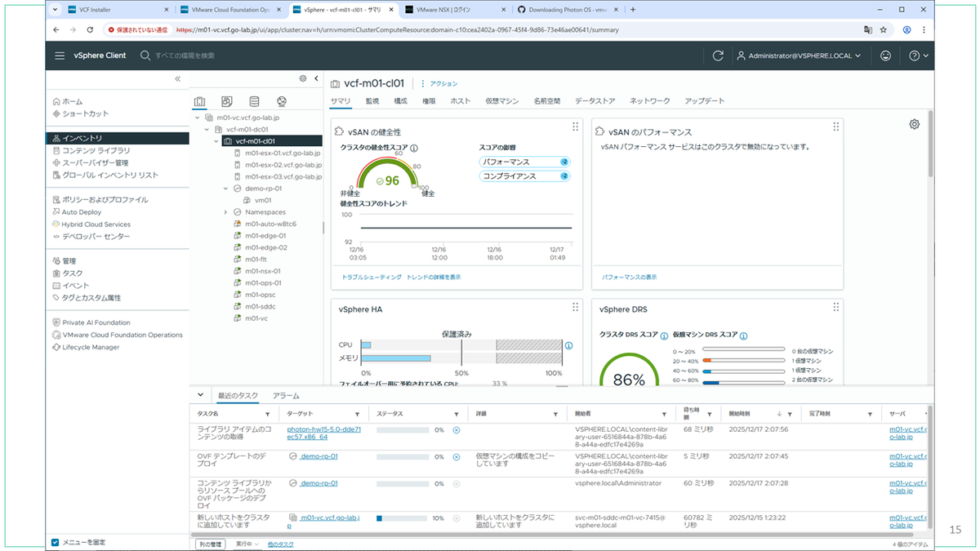Open summary page settings gear icon
980x551 pixels.
(914, 124)
